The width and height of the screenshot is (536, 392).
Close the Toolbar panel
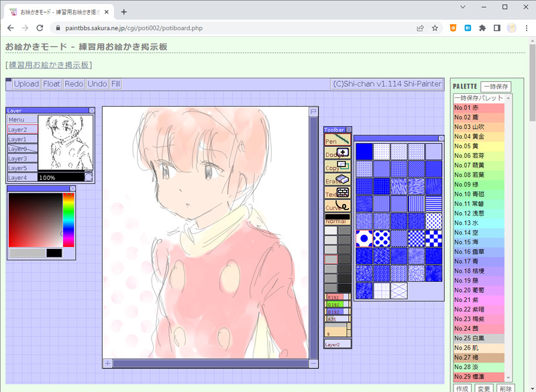pyautogui.click(x=349, y=130)
